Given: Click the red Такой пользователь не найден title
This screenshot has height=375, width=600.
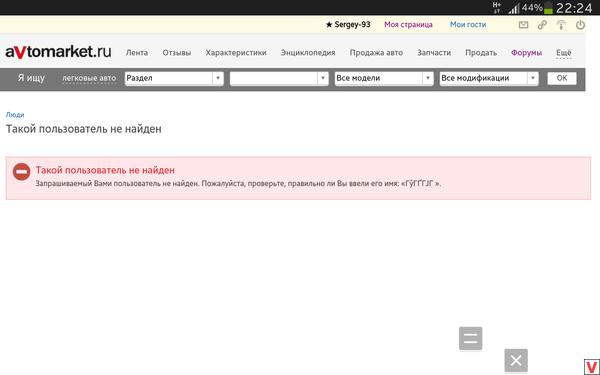Looking at the screenshot, I should click(105, 170).
